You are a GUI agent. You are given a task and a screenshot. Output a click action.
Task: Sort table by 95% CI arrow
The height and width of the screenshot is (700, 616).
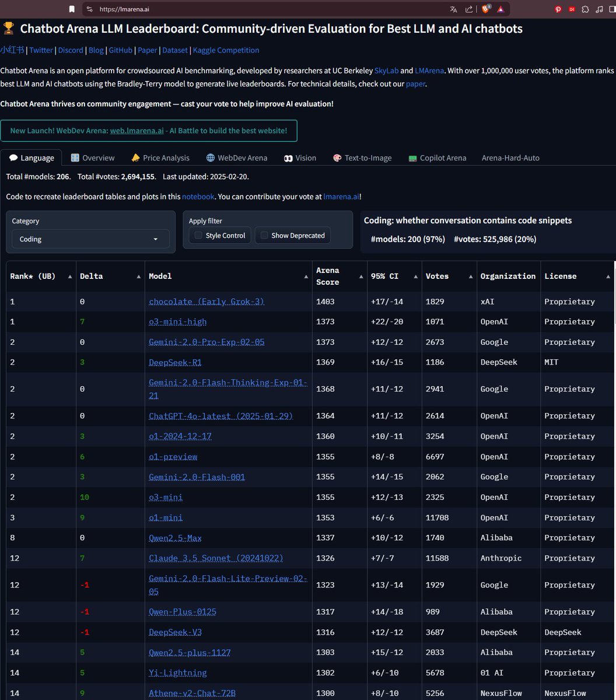(x=416, y=276)
